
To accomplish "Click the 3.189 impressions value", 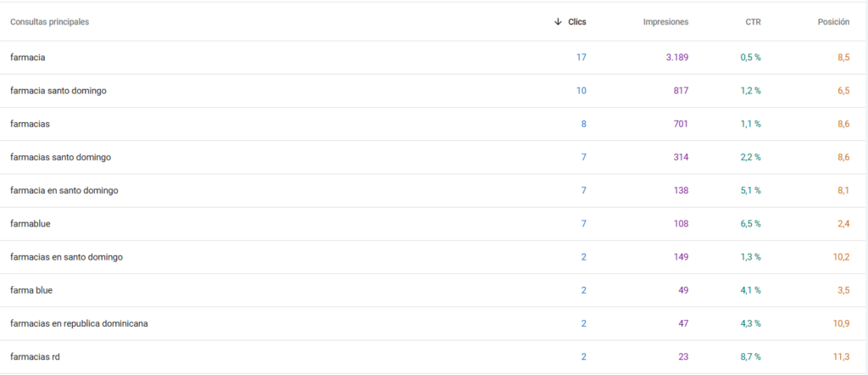I will pyautogui.click(x=676, y=58).
